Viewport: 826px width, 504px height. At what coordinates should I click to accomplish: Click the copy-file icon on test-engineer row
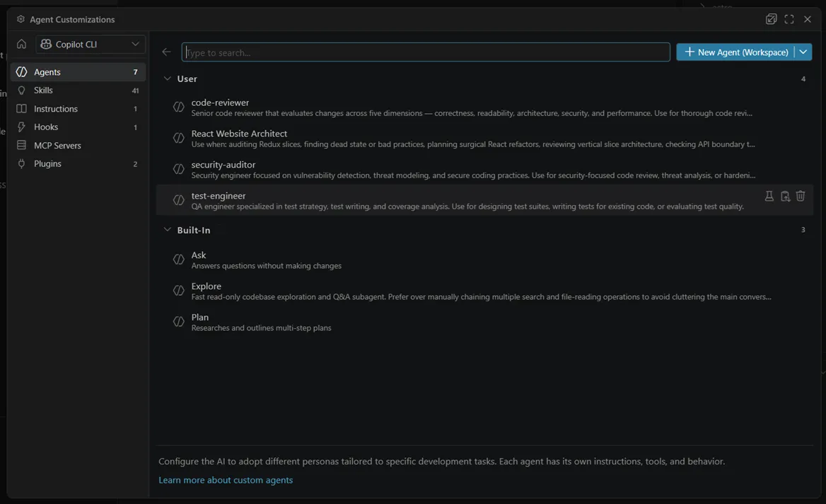pyautogui.click(x=785, y=197)
